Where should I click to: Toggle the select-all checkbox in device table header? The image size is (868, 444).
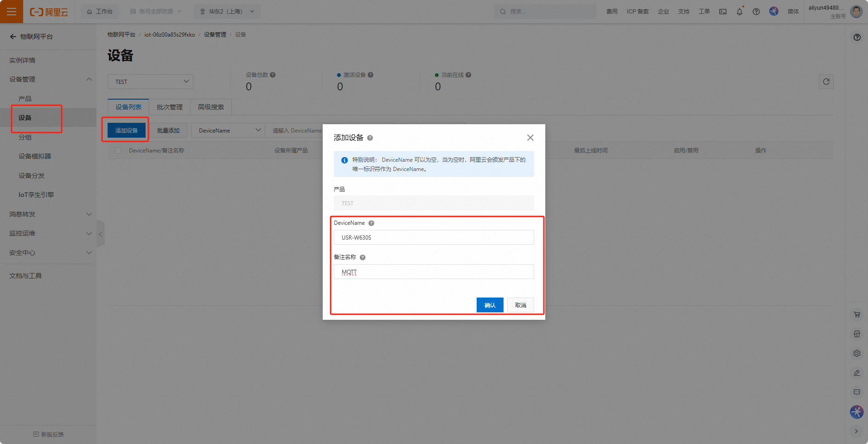(118, 151)
